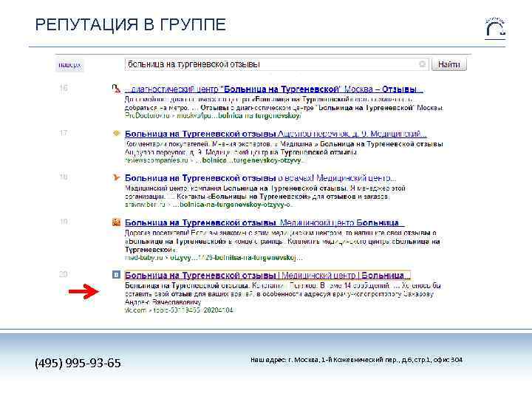532x399 pixels.
Task: Open the ProDoctorov result title link
Action: click(273, 89)
